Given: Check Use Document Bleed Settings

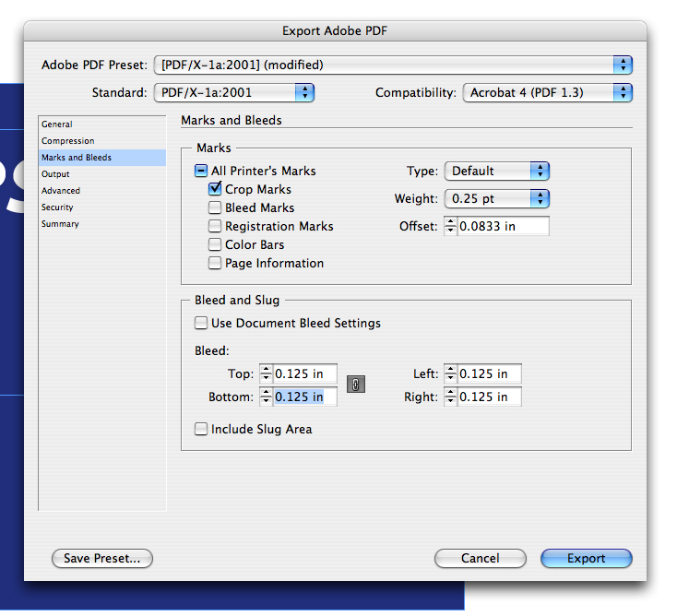Looking at the screenshot, I should (x=201, y=323).
